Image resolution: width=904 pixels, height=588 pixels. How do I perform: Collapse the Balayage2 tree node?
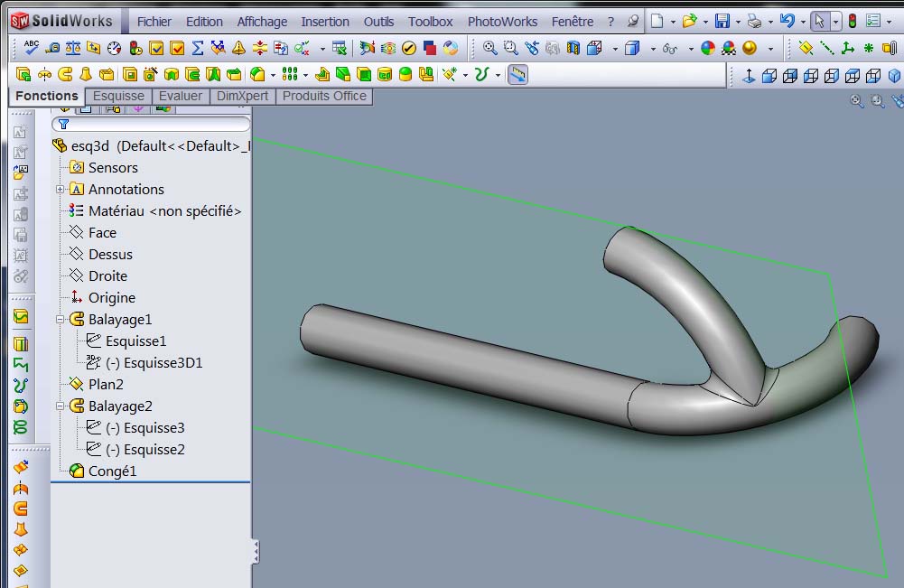coord(60,406)
